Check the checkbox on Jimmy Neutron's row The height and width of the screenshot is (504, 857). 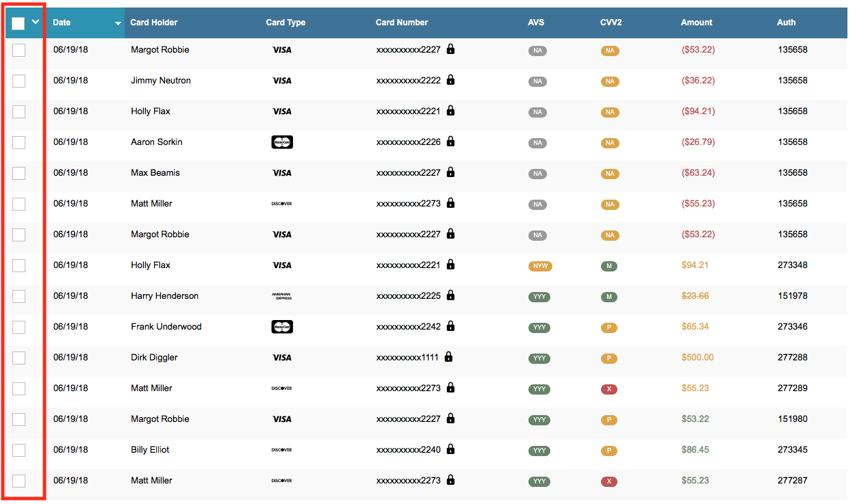click(18, 81)
